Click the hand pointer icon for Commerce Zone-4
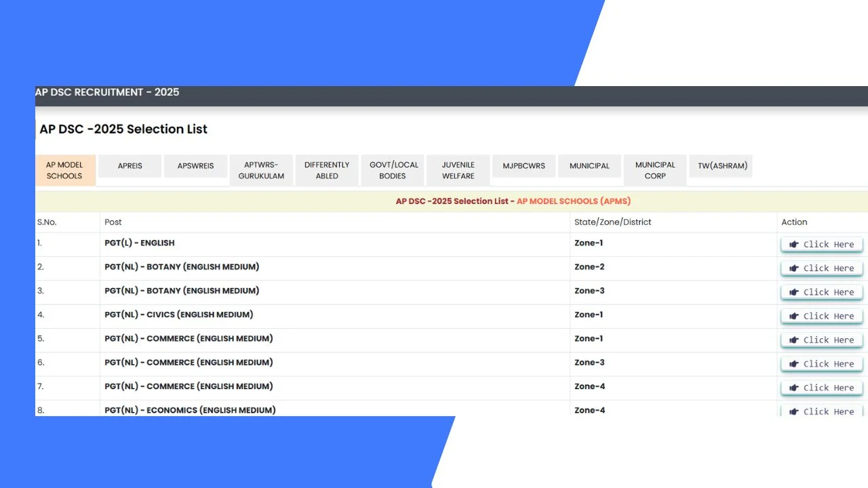The image size is (868, 488). (x=794, y=388)
